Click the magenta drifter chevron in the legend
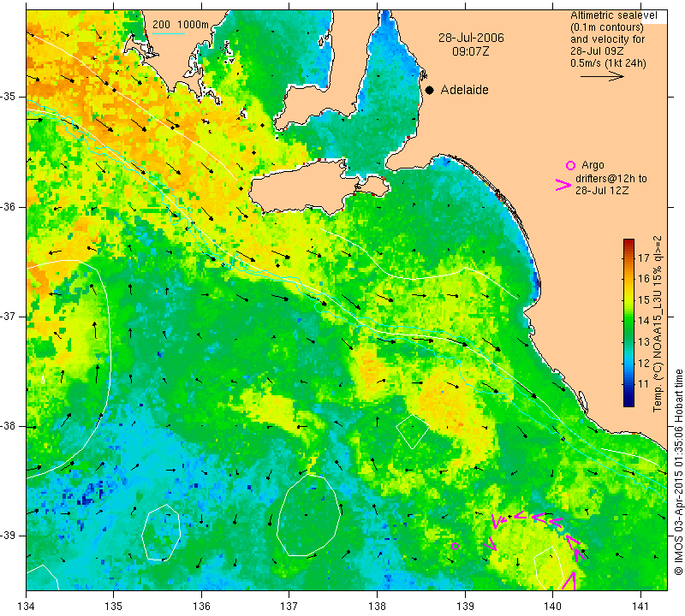Viewport: 685px width, 616px height. tap(563, 185)
